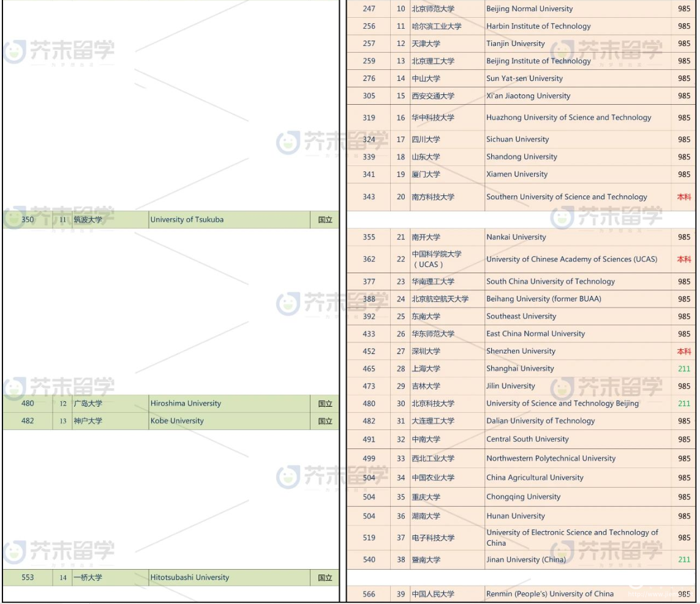The height and width of the screenshot is (604, 700).
Task: Select the 一桥大学 cell
Action: [110, 578]
